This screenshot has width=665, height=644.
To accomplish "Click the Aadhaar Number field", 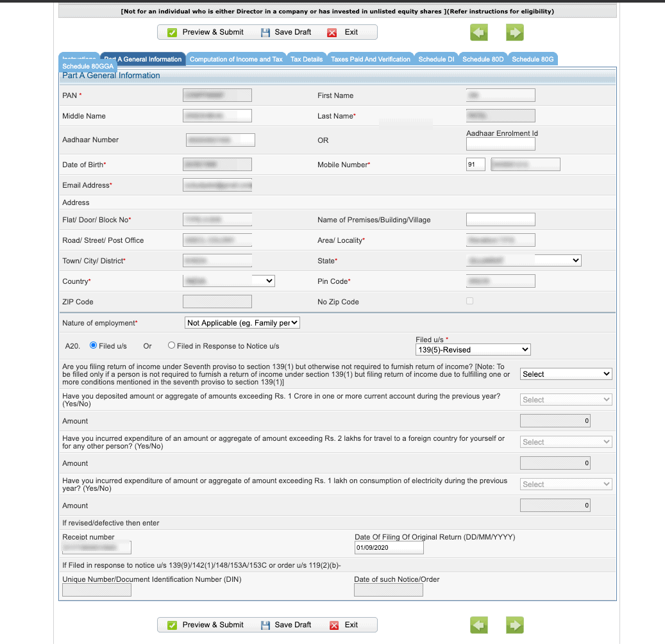I will pos(221,140).
